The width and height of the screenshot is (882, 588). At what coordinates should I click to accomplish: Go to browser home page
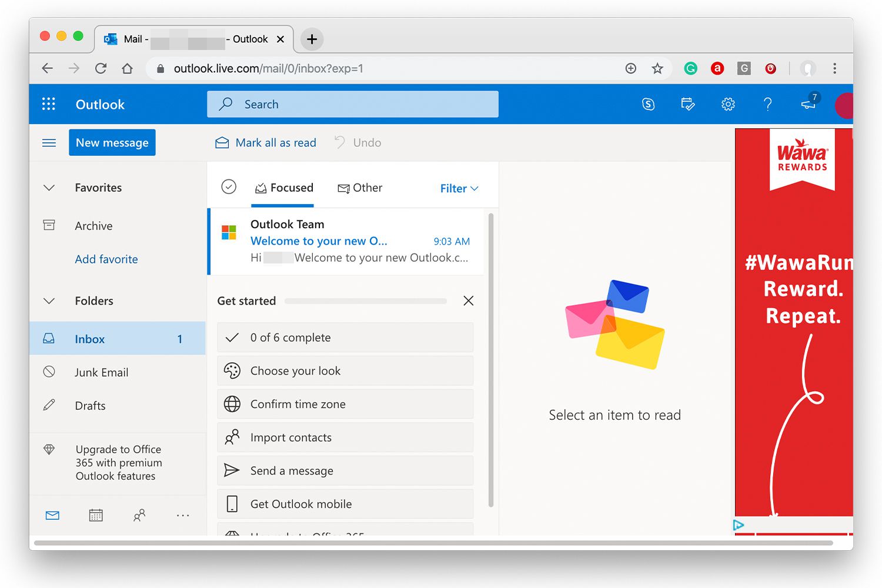[127, 69]
